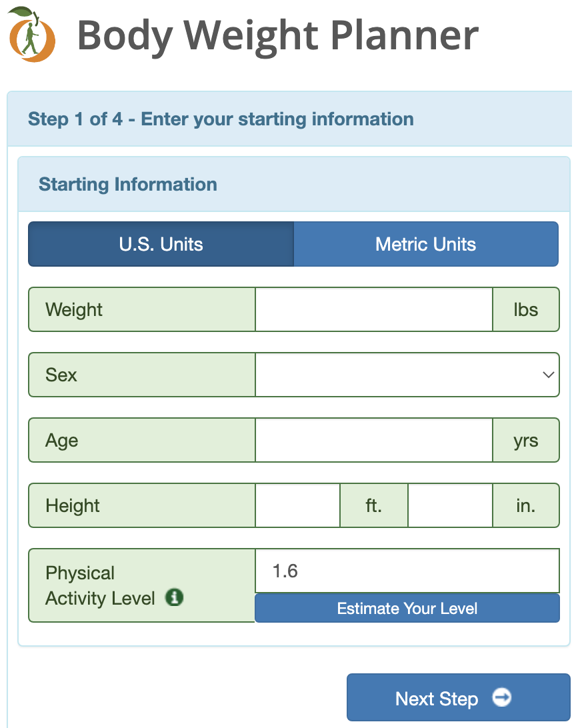Select the U.S. Units toggle
576x728 pixels.
pyautogui.click(x=161, y=244)
